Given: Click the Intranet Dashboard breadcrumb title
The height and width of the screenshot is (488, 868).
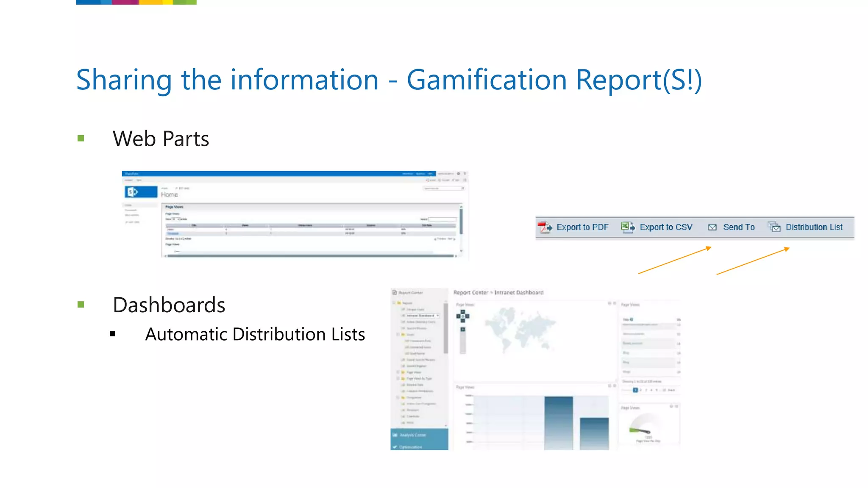Looking at the screenshot, I should pos(519,292).
